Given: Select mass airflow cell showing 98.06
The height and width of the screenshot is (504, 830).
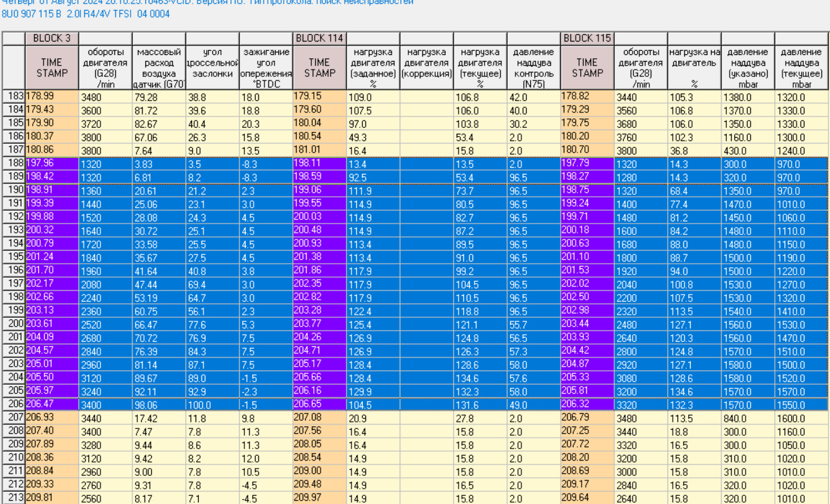Looking at the screenshot, I should [x=159, y=405].
